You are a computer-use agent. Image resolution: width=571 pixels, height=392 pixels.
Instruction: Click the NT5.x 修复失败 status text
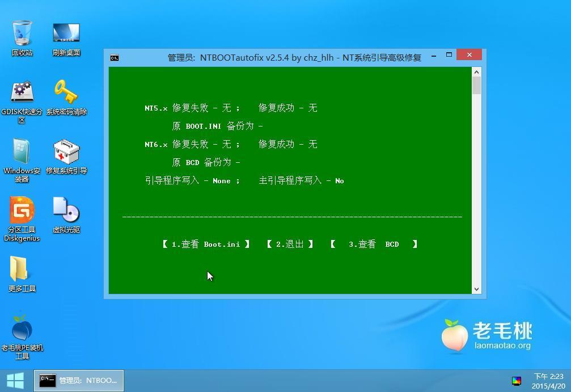pos(192,108)
